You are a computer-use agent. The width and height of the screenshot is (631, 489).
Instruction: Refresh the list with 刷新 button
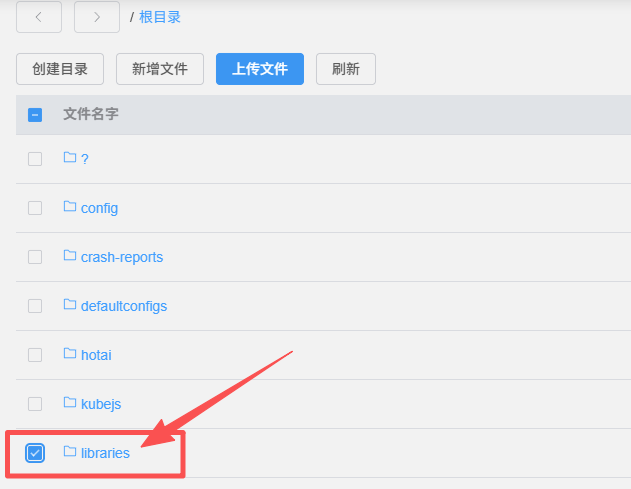[346, 69]
